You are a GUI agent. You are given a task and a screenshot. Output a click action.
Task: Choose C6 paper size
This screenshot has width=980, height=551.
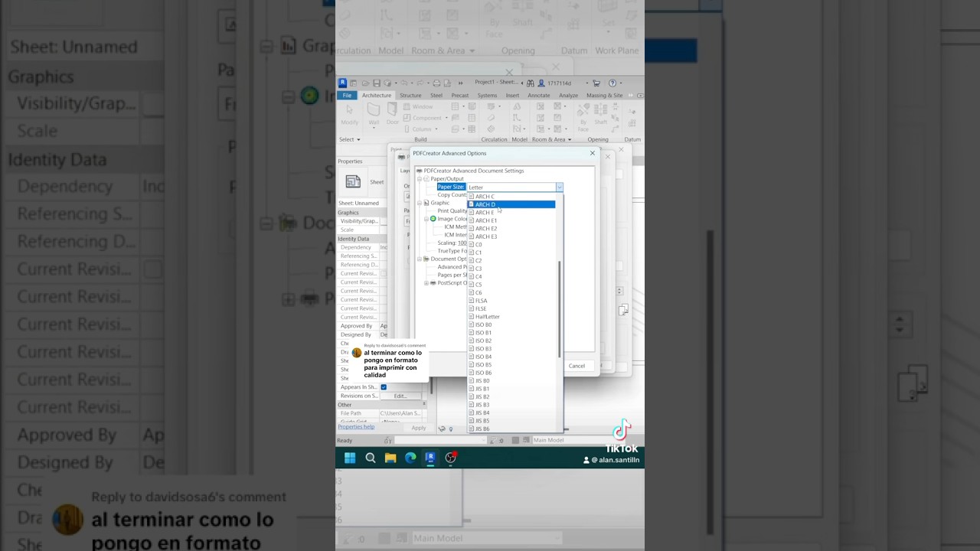511,292
